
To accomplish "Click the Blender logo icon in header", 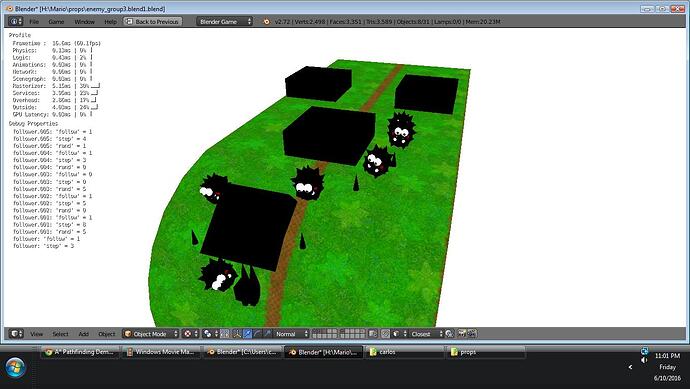I will (x=266, y=22).
